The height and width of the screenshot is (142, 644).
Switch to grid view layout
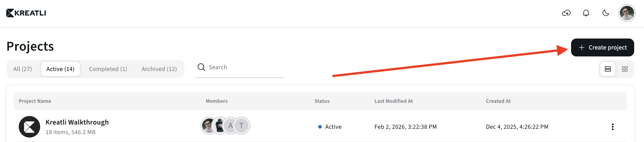[x=625, y=69]
